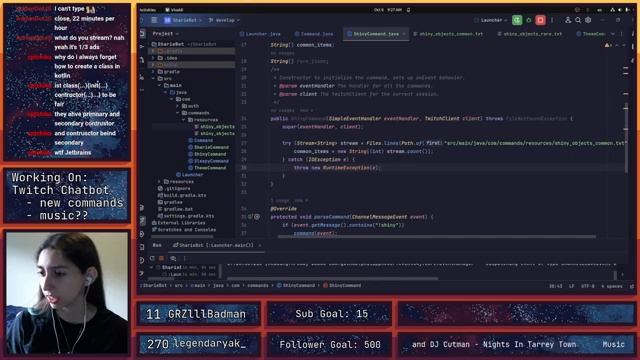Screen dimensions: 640x360
Task: Click editor line 30 throw statement
Action: click(x=336, y=168)
